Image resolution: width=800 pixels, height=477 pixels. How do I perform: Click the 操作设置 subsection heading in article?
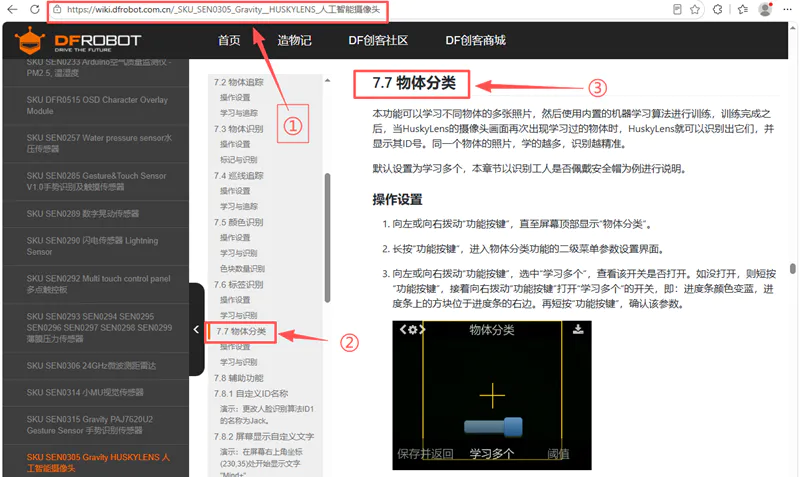coord(397,199)
